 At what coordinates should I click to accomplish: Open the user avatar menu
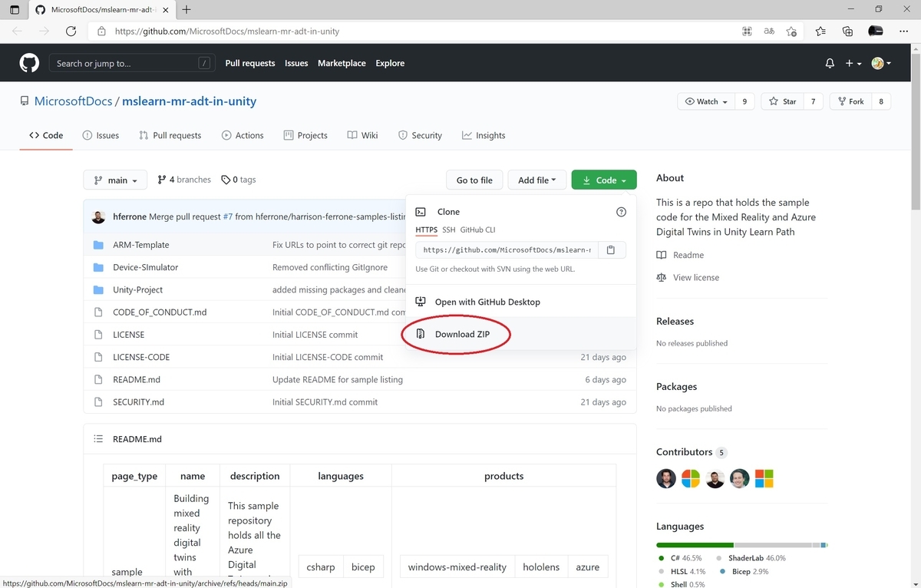click(x=881, y=64)
